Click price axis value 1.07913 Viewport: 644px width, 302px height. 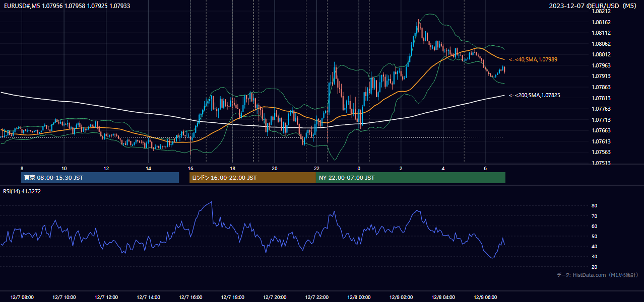(601, 76)
